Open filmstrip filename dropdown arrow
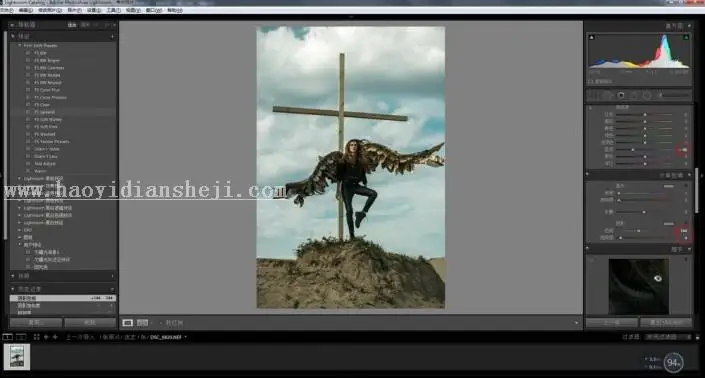 [x=186, y=337]
